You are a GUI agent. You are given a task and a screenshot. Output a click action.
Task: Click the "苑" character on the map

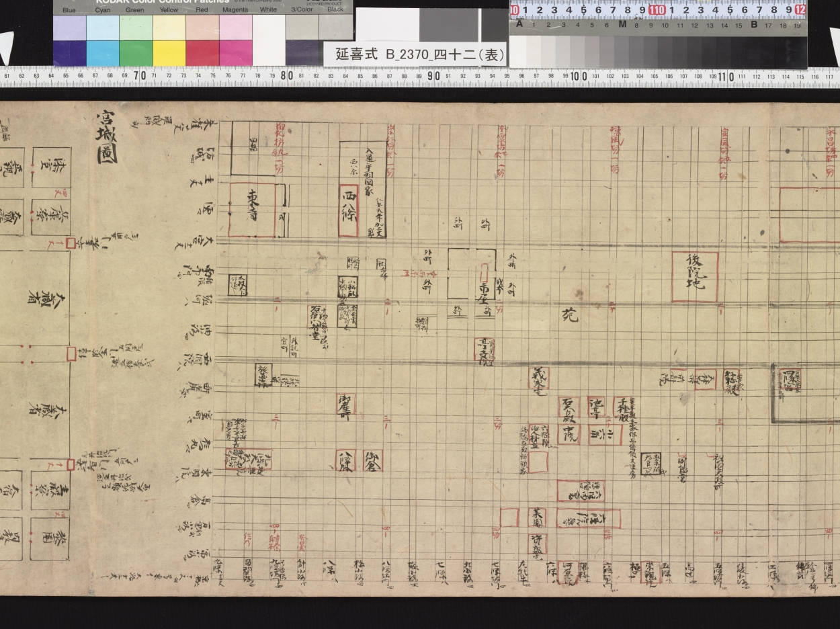(570, 314)
